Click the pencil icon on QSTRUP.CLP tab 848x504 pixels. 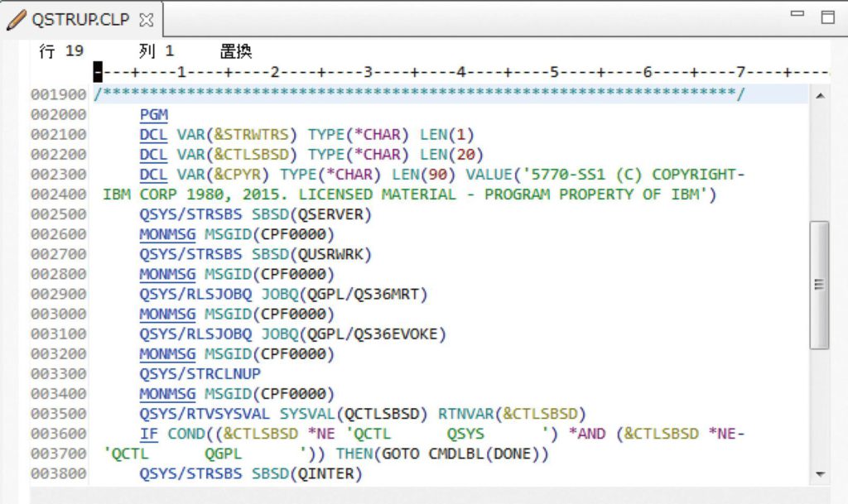point(17,19)
